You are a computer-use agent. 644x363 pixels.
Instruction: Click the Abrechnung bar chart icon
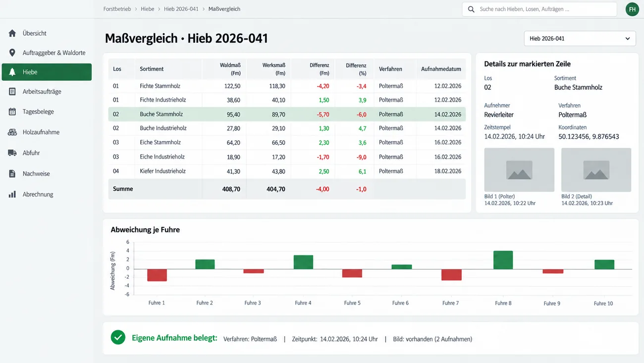point(12,194)
